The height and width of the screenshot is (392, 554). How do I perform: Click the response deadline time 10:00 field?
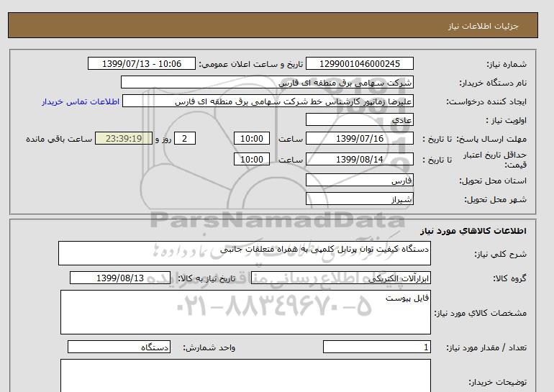tap(252, 138)
